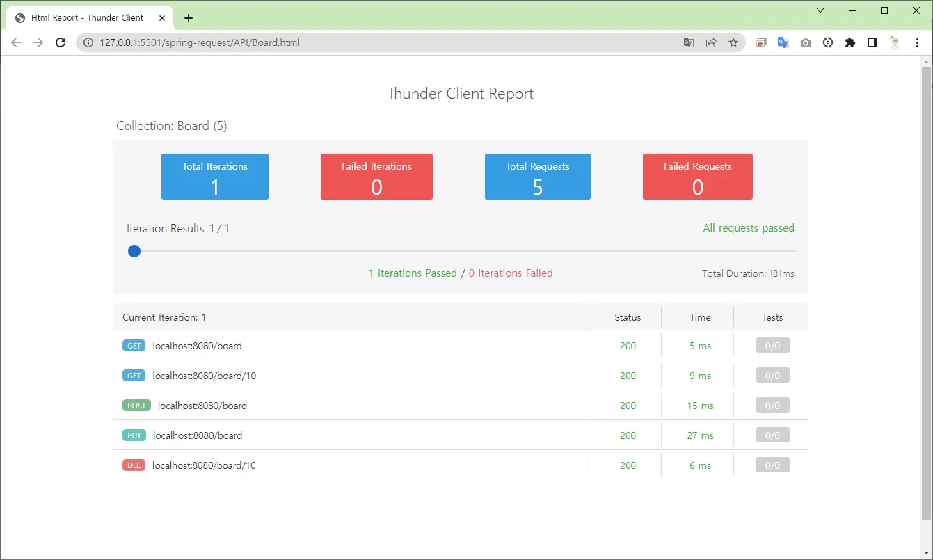The height and width of the screenshot is (560, 933).
Task: Click the 27 ms time value
Action: (701, 435)
